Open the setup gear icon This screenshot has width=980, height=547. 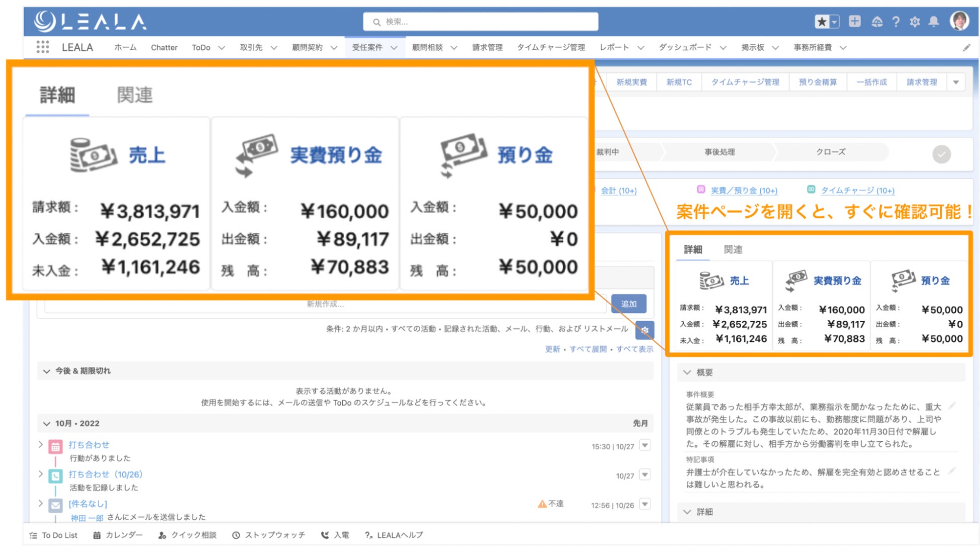point(915,22)
